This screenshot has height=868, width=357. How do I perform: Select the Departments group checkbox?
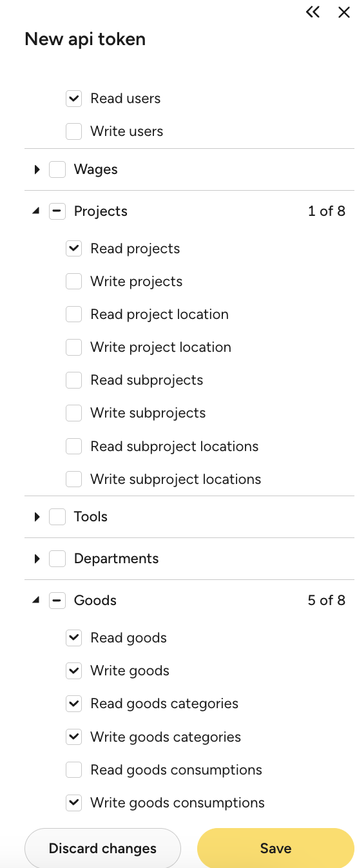click(x=57, y=559)
